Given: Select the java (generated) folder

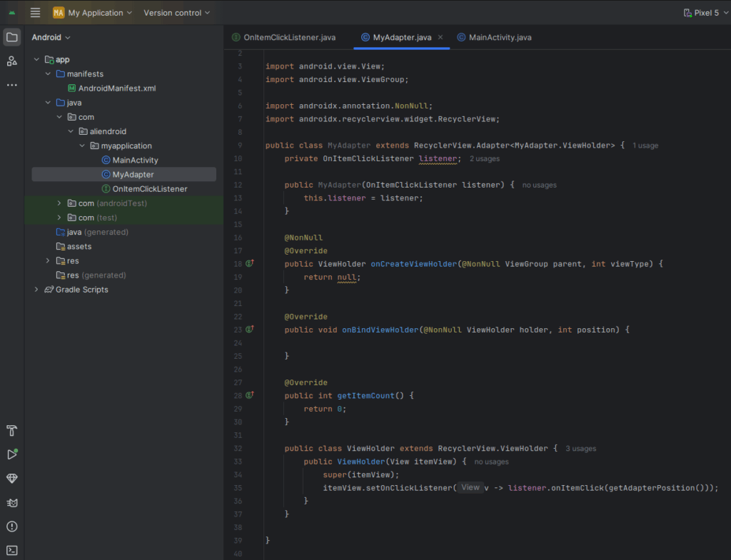Looking at the screenshot, I should tap(92, 232).
